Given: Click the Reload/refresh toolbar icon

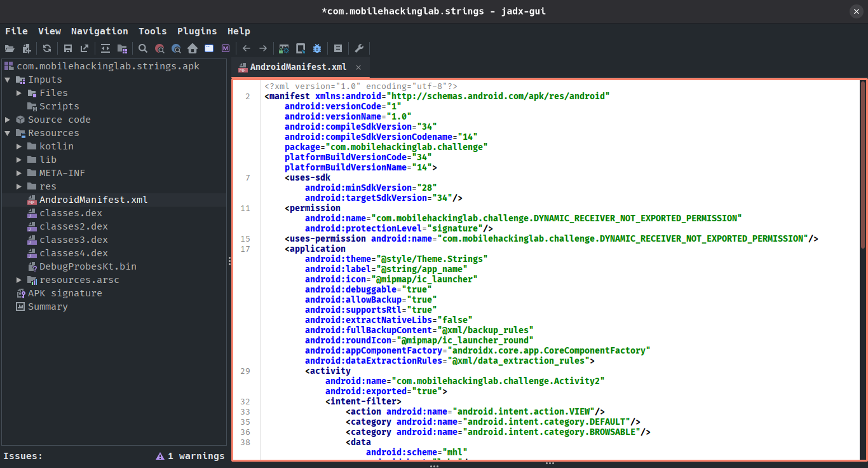Looking at the screenshot, I should [46, 48].
